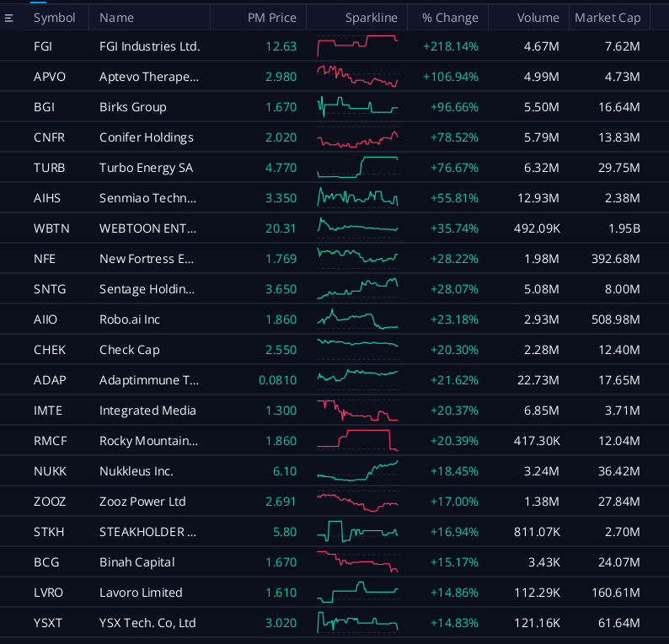Select the WBTN symbol
The width and height of the screenshot is (669, 644).
[51, 228]
